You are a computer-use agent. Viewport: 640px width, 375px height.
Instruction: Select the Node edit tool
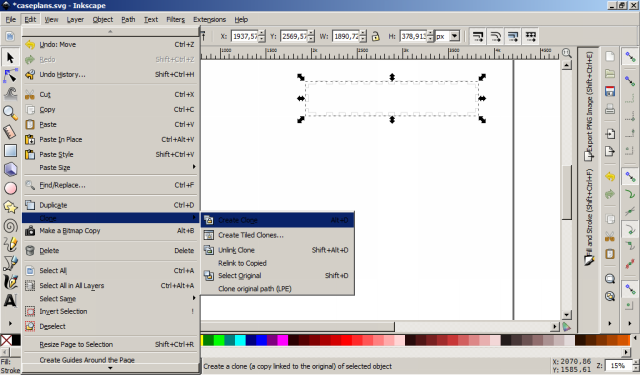pos(10,76)
